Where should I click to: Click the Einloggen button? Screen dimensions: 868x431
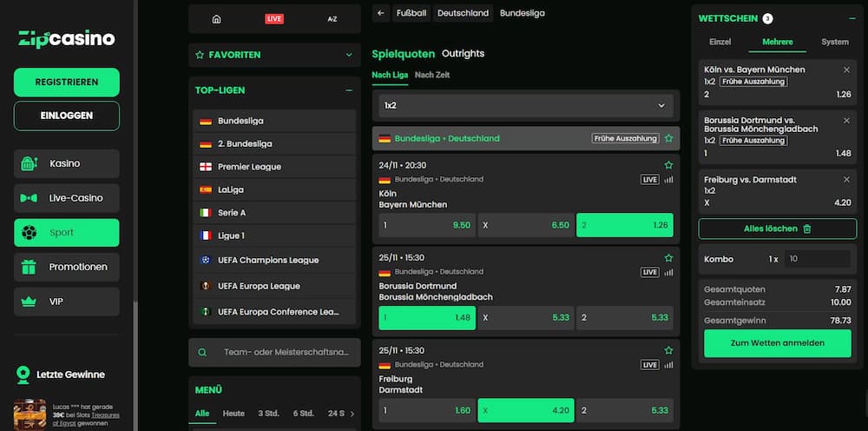67,116
